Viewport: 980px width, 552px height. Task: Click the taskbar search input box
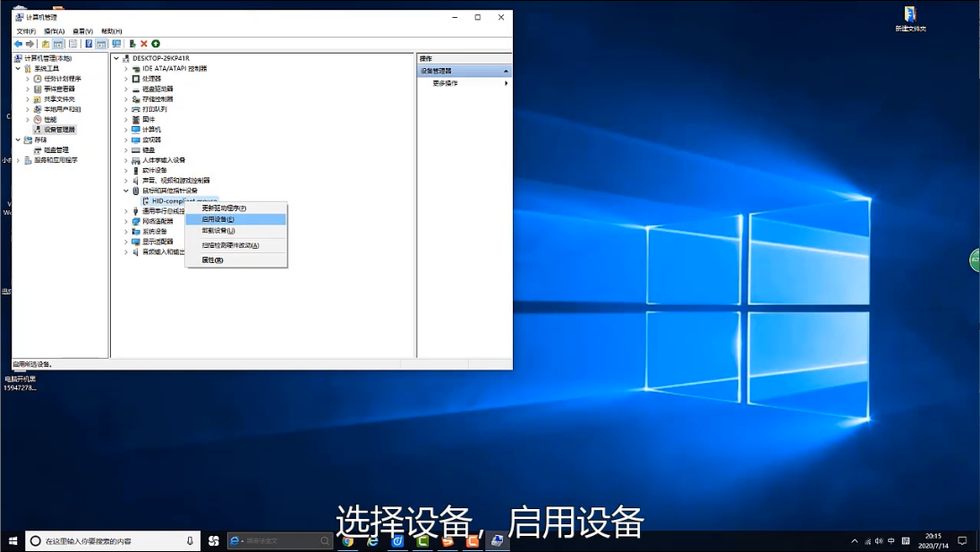(107, 541)
